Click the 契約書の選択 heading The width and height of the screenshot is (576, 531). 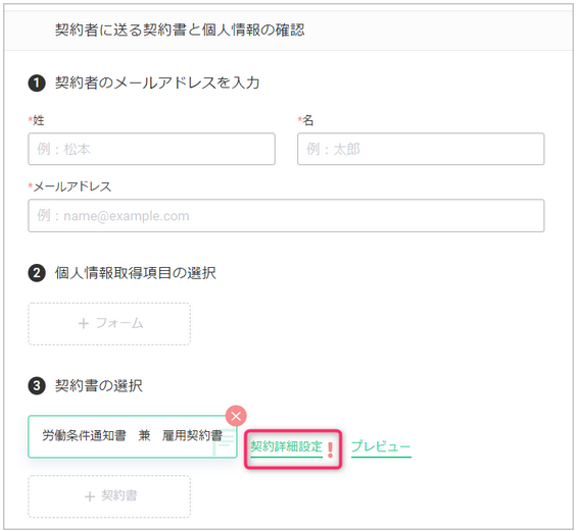99,386
